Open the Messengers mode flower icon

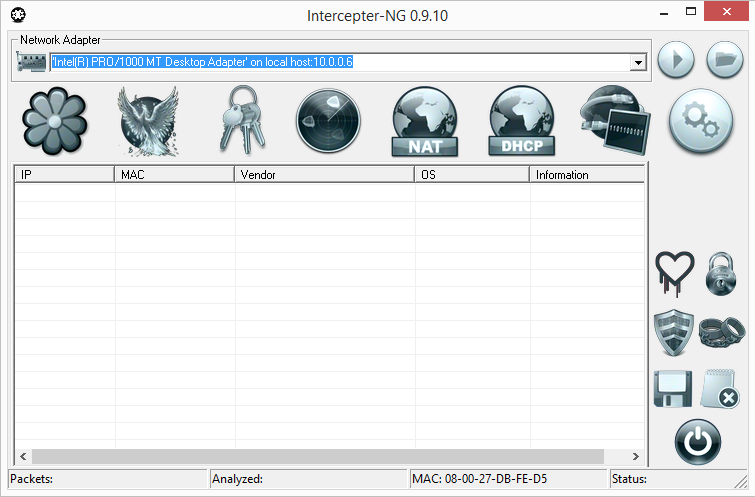(x=54, y=121)
